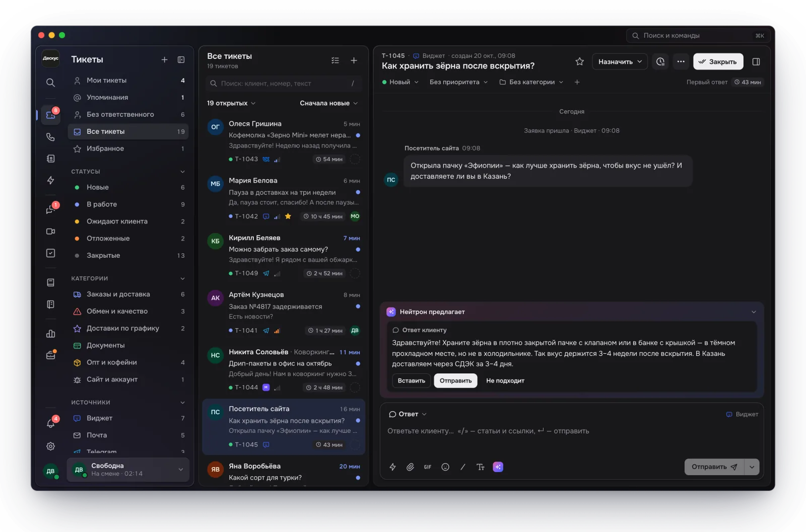Click the lightning automation icon in rail
Viewport: 806px width, 532px height.
click(x=50, y=180)
